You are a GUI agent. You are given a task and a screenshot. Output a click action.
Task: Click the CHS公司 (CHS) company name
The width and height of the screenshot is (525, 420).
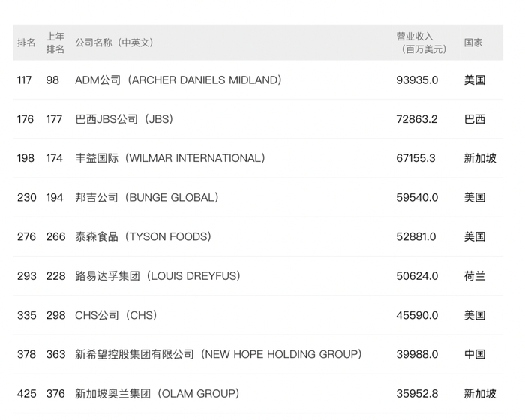116,315
